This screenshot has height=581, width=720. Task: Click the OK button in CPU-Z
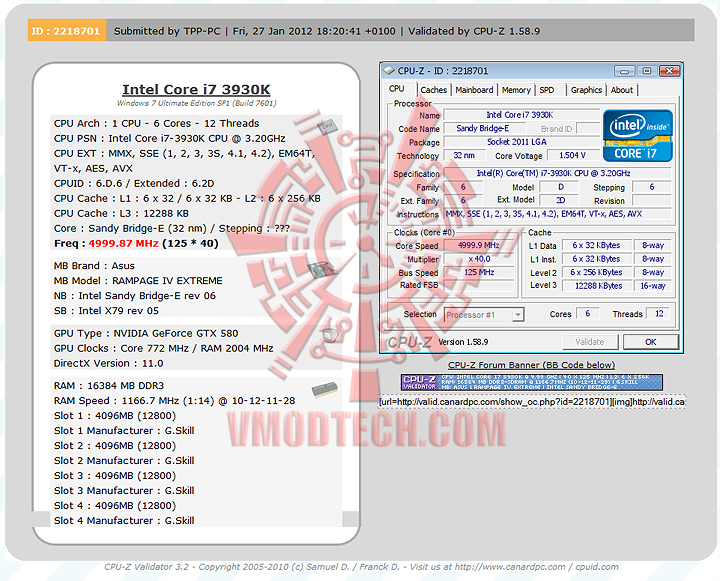click(x=651, y=342)
